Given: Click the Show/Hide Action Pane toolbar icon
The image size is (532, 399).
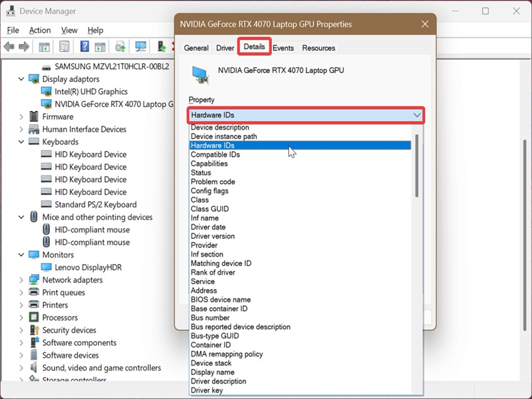Looking at the screenshot, I should click(x=100, y=47).
